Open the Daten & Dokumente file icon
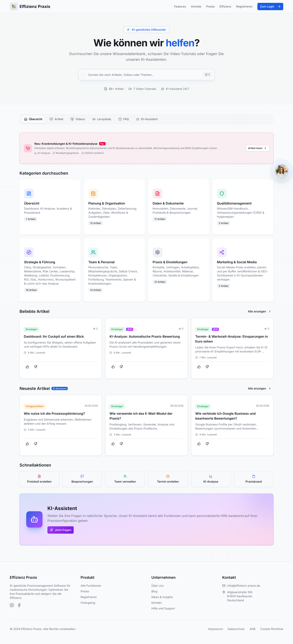 click(157, 194)
